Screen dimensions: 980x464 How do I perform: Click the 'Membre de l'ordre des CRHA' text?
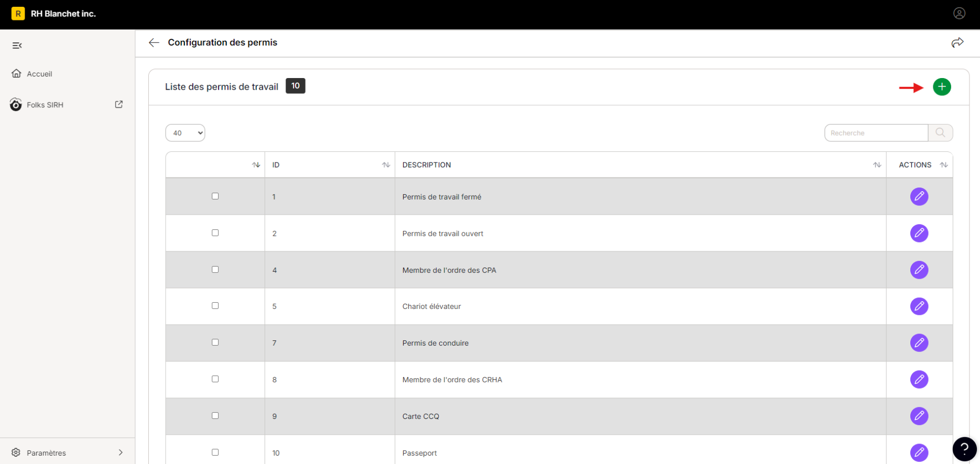[x=452, y=380]
